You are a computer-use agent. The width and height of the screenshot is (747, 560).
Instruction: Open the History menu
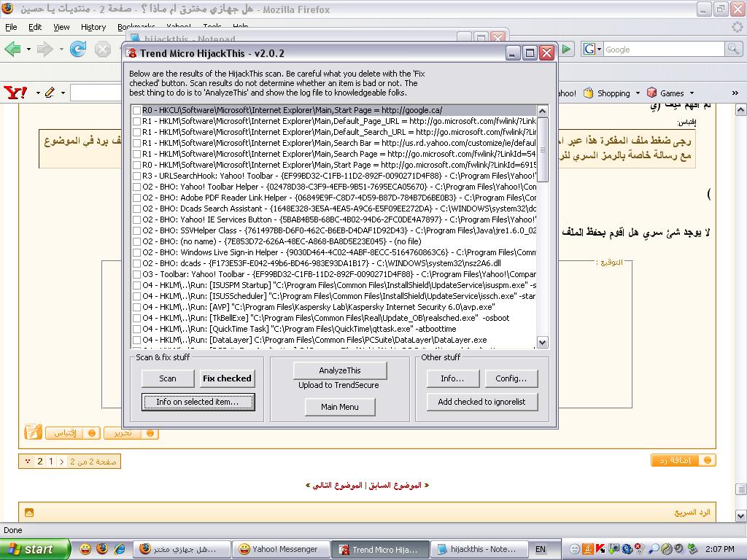coord(93,27)
